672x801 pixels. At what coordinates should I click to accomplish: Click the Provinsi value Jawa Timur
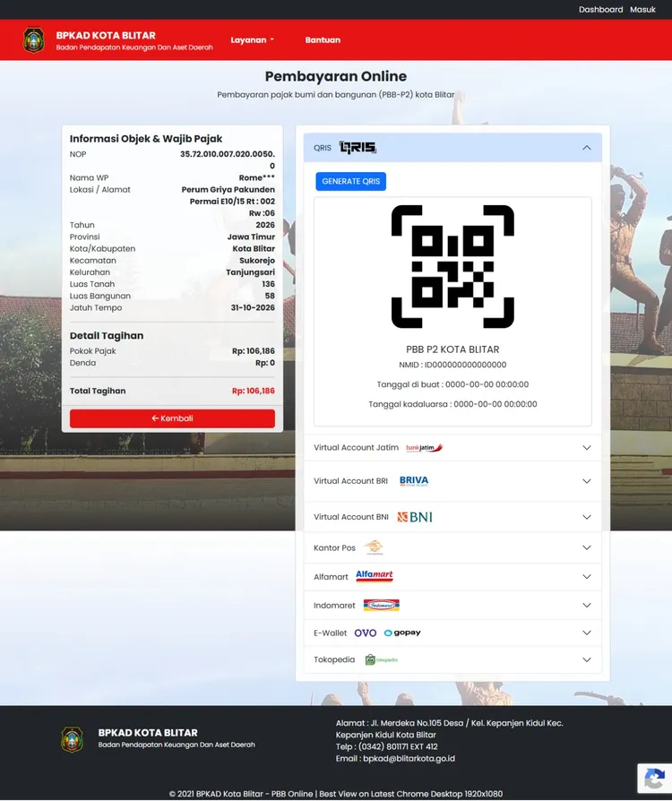coord(251,237)
